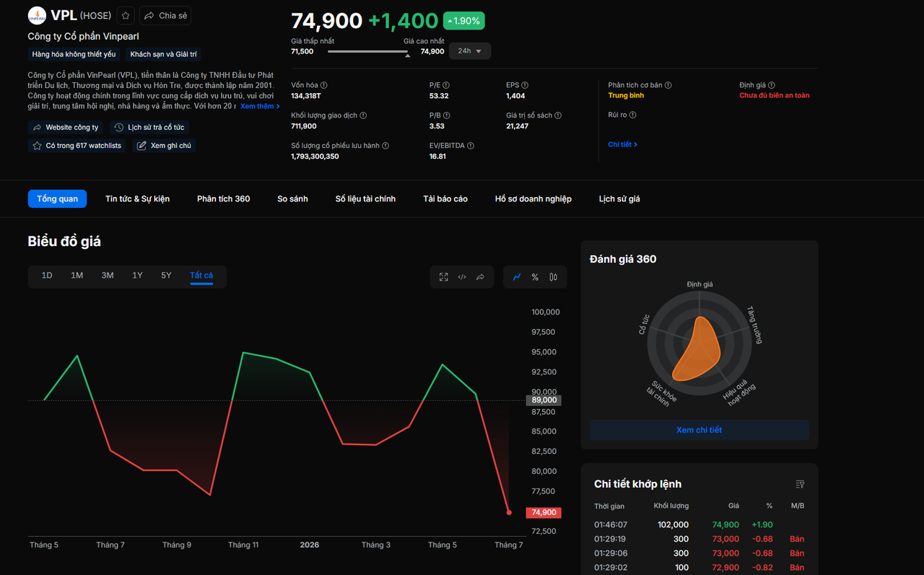The width and height of the screenshot is (924, 575).
Task: Switch chart to line mode
Action: click(x=517, y=277)
